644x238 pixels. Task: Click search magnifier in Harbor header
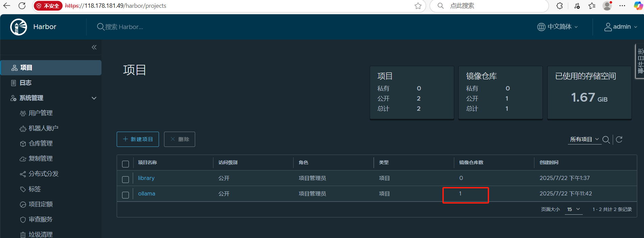100,27
